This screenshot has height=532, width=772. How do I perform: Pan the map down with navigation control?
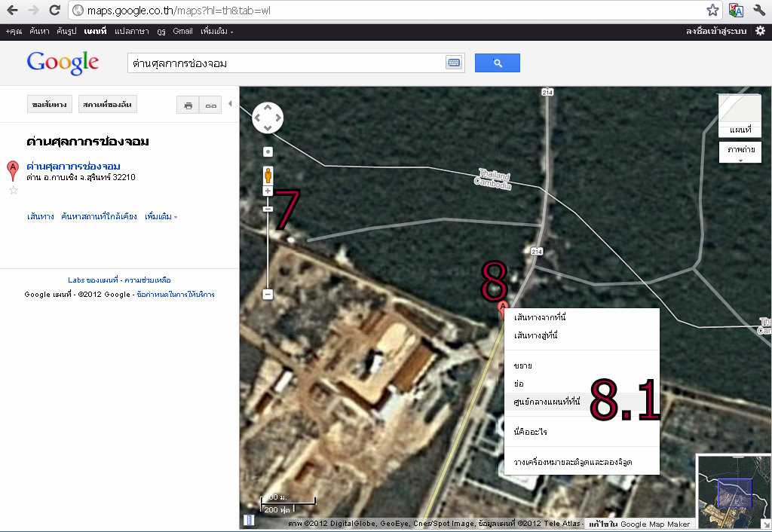(268, 128)
